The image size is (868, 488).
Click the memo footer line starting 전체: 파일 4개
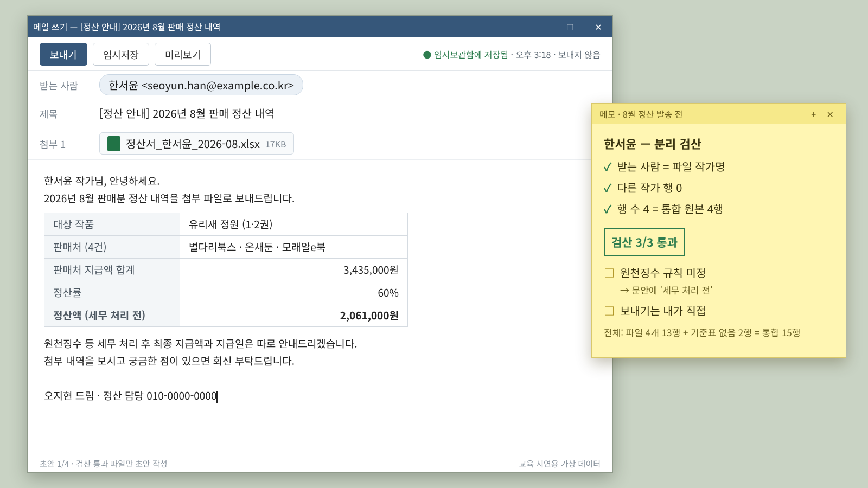(x=702, y=333)
